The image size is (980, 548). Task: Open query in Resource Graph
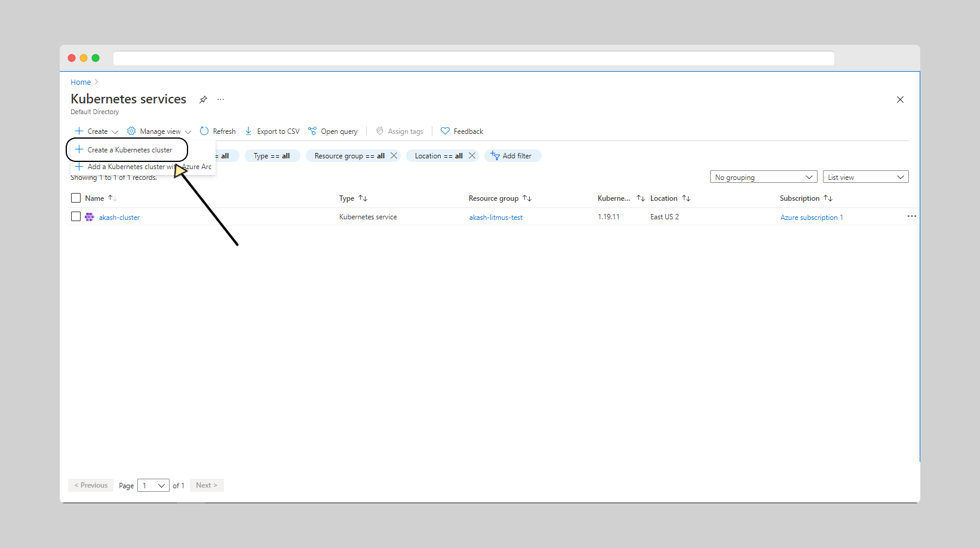tap(333, 131)
